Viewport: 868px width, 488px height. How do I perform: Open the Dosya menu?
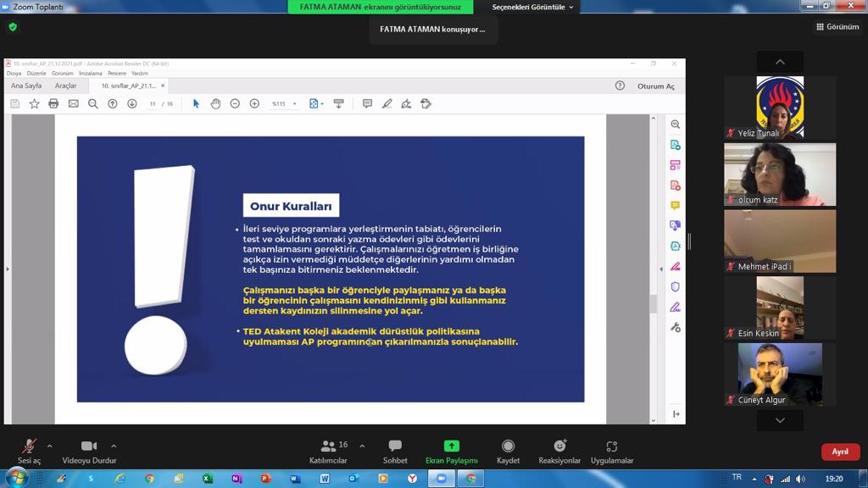point(14,73)
